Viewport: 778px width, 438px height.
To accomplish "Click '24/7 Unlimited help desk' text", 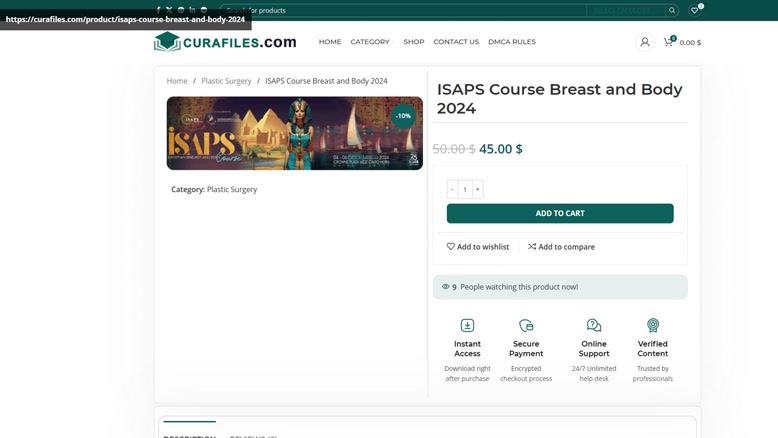I will pyautogui.click(x=594, y=374).
